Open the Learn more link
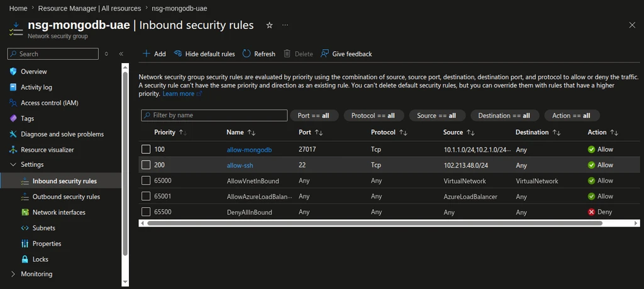The width and height of the screenshot is (644, 289). (x=182, y=94)
